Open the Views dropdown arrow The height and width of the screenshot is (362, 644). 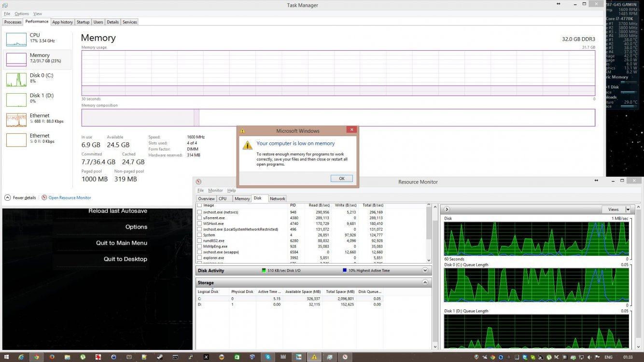(628, 209)
